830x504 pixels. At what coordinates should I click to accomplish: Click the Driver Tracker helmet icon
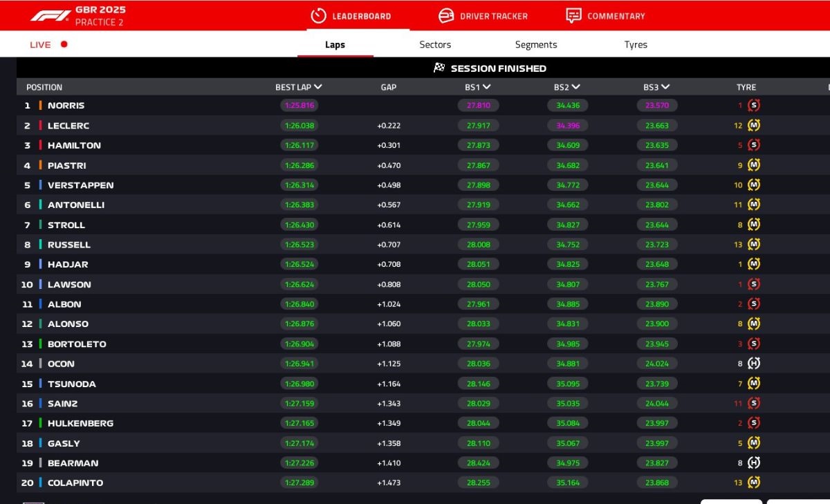coord(446,15)
